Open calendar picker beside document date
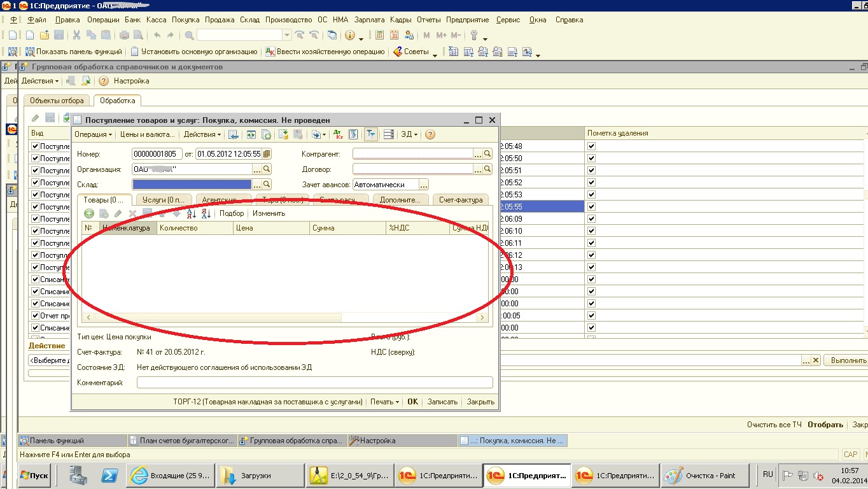The image size is (868, 489). [x=267, y=153]
